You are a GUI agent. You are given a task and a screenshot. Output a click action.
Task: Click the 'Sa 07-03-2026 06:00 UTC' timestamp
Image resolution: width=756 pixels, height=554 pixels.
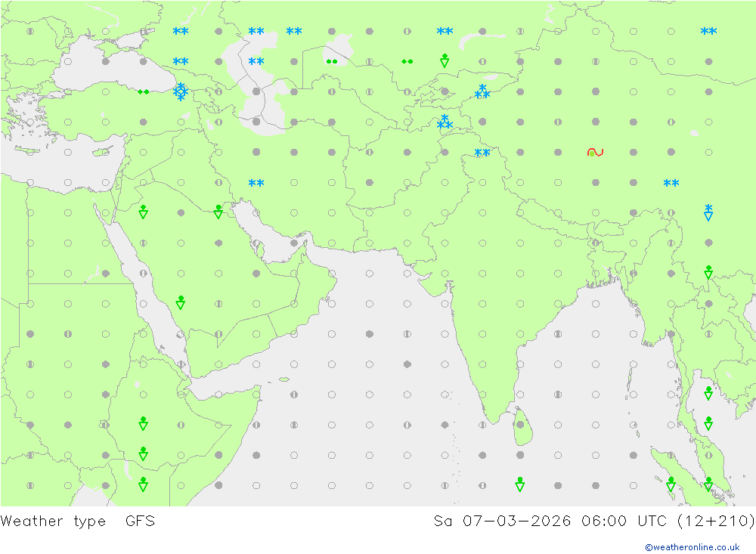pyautogui.click(x=550, y=522)
